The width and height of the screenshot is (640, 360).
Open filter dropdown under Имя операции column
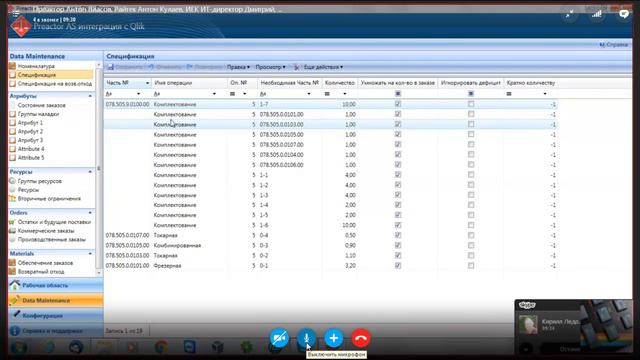click(214, 94)
